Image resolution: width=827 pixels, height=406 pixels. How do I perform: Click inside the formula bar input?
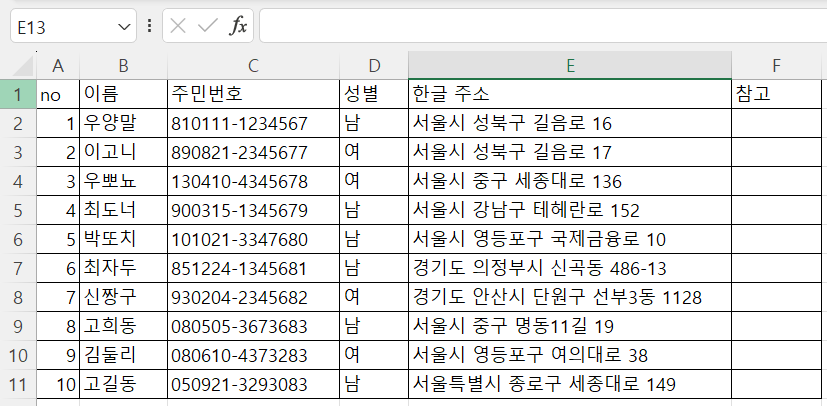click(x=543, y=26)
